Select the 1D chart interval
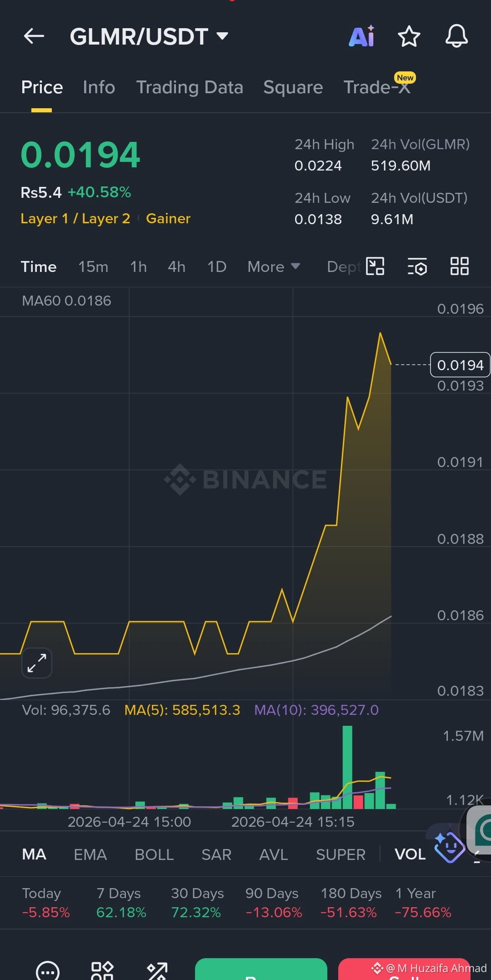 point(217,266)
